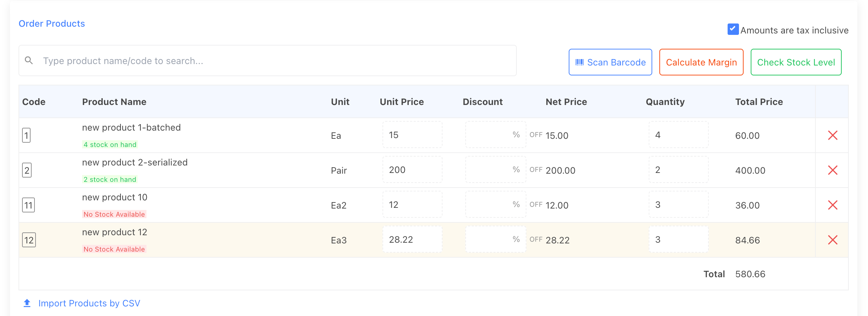
Task: Focus the product name/code search field
Action: coord(277,60)
